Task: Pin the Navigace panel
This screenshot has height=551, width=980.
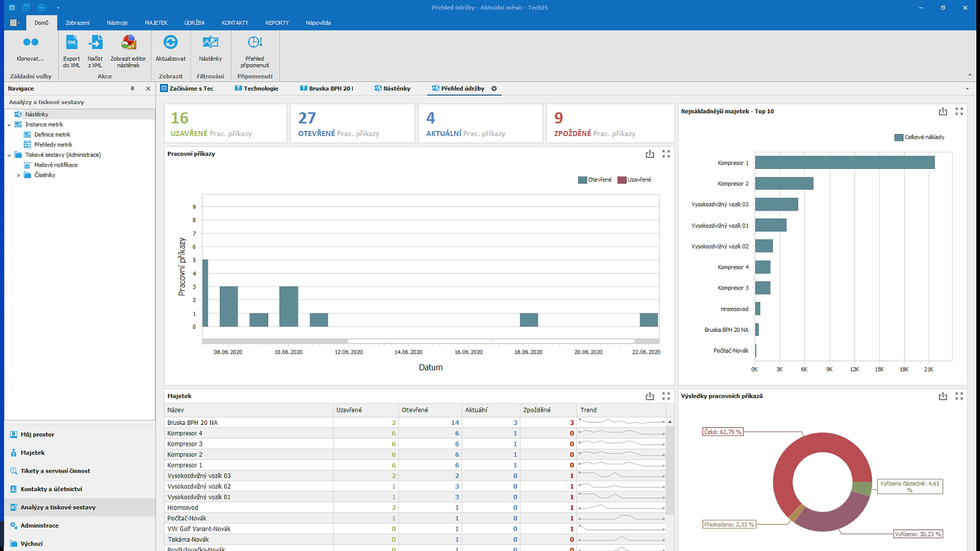Action: [x=132, y=89]
